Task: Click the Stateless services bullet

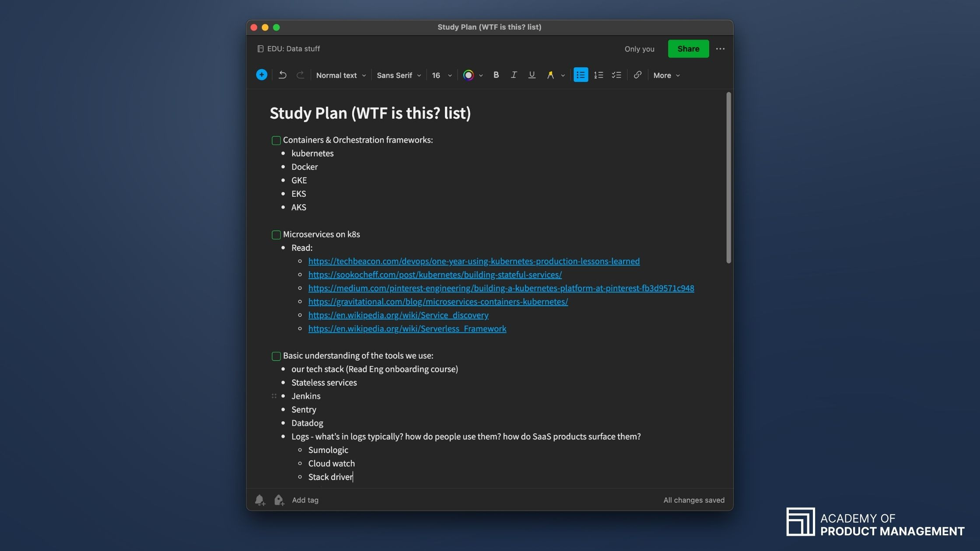Action: point(324,383)
